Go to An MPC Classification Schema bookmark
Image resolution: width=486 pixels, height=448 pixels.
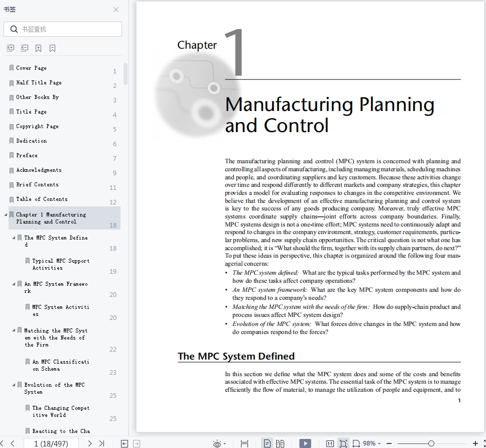pyautogui.click(x=61, y=365)
